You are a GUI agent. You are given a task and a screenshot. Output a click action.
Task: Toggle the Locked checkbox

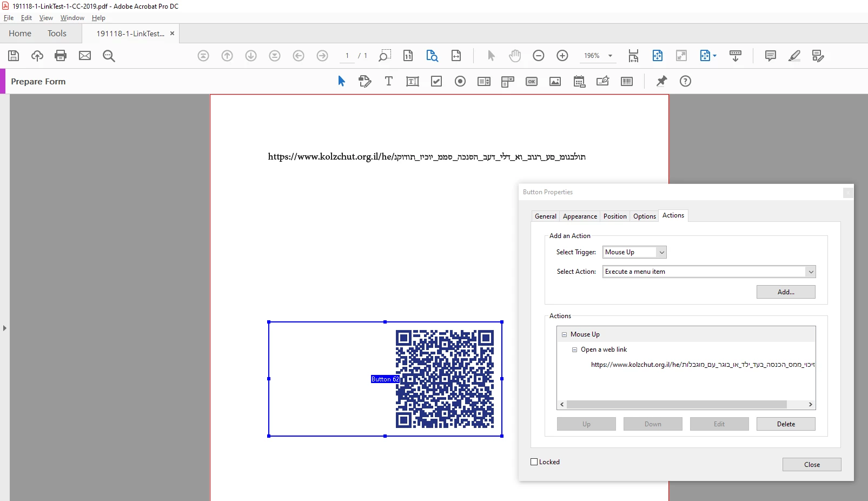coord(534,462)
